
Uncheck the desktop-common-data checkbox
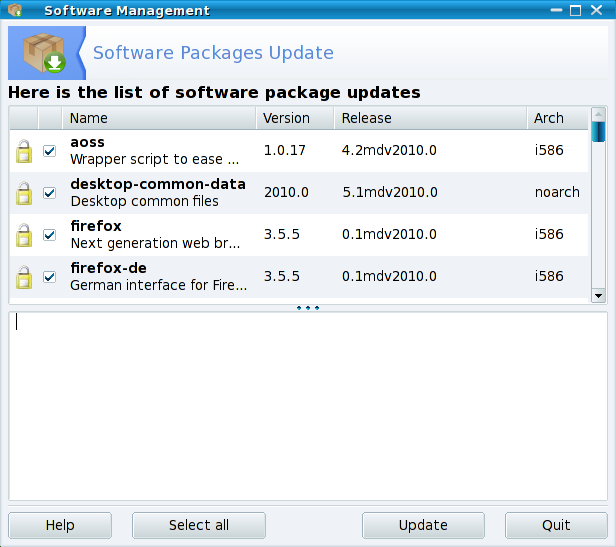pos(50,193)
